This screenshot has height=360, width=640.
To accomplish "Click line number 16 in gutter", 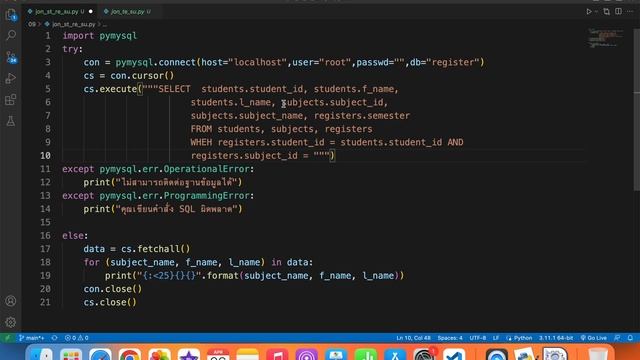I will [x=45, y=236].
